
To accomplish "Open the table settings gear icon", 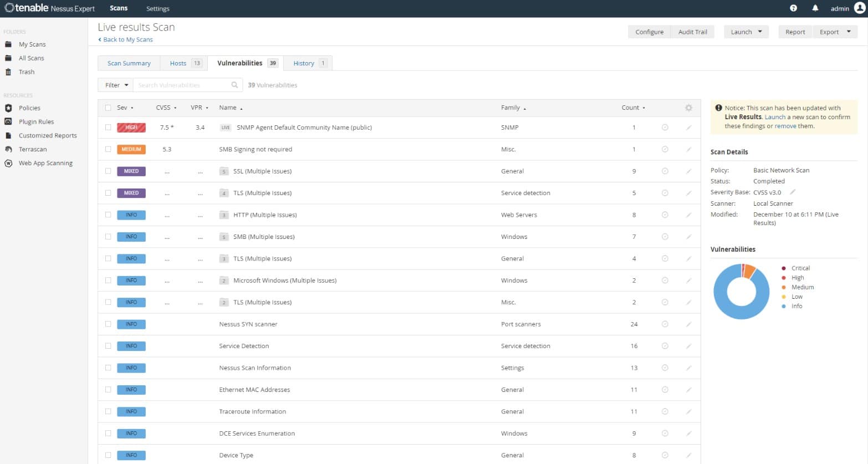I will (x=688, y=108).
